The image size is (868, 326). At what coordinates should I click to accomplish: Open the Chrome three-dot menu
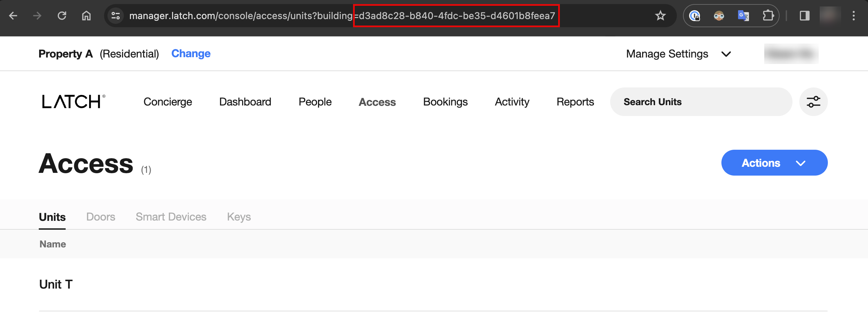pos(853,16)
